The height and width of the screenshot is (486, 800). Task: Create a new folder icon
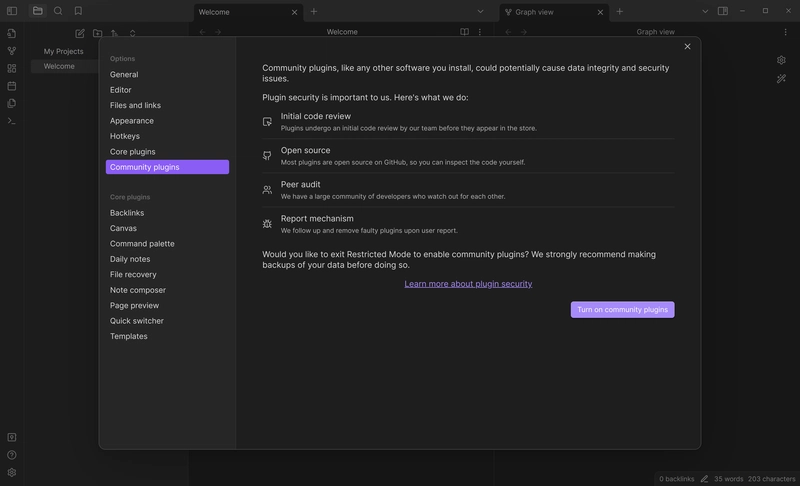[x=97, y=33]
